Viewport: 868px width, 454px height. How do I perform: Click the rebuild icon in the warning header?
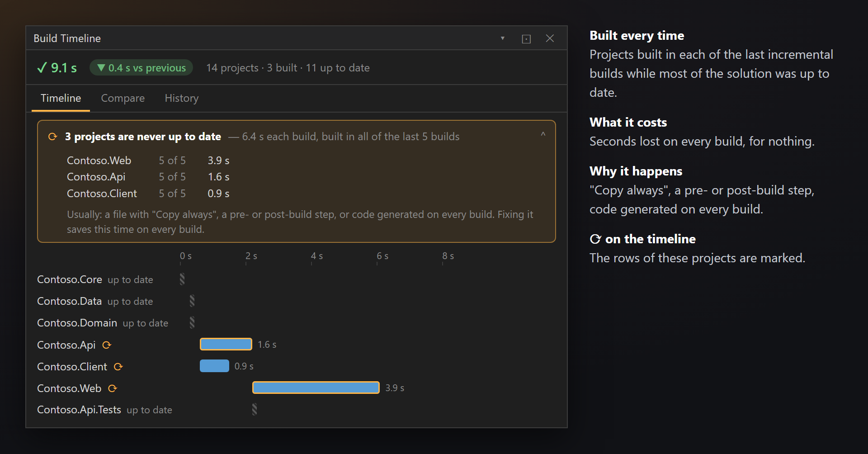click(53, 137)
